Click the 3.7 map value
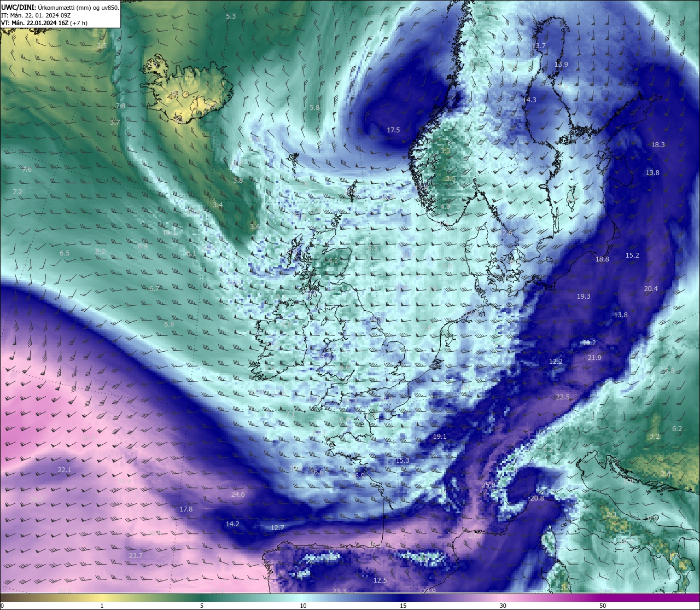 tap(115, 123)
